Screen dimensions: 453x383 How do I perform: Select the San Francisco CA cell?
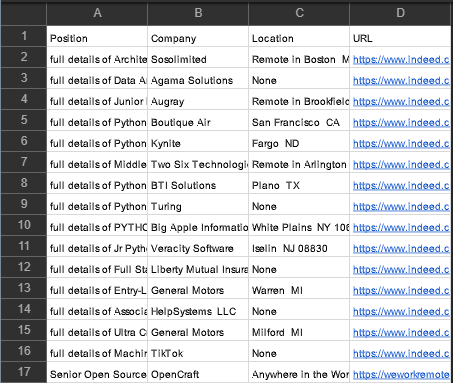click(x=299, y=120)
